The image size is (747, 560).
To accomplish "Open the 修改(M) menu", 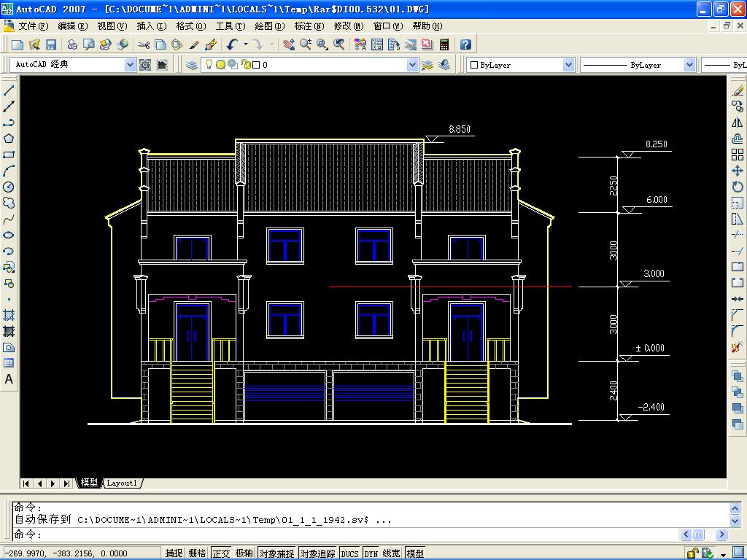I will pos(349,26).
